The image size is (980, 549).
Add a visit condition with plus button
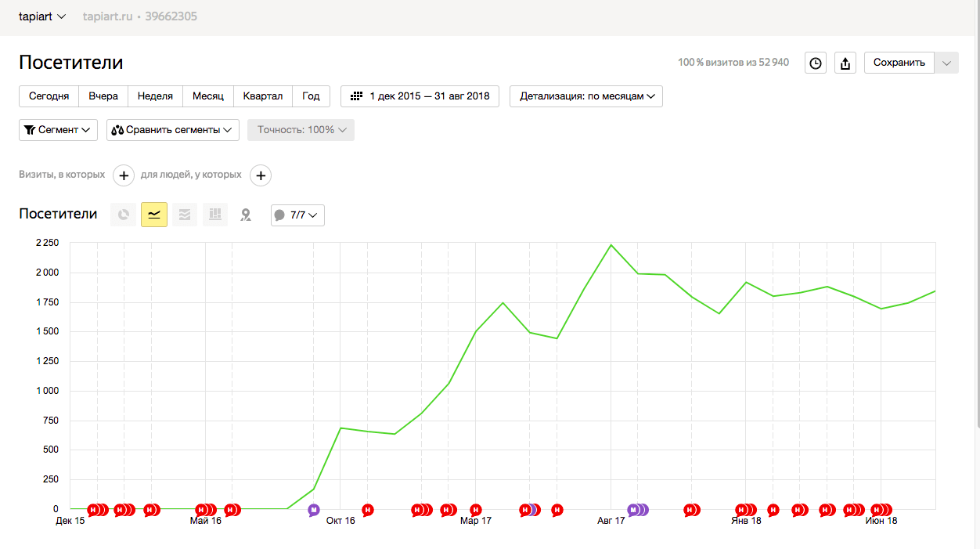tap(124, 175)
